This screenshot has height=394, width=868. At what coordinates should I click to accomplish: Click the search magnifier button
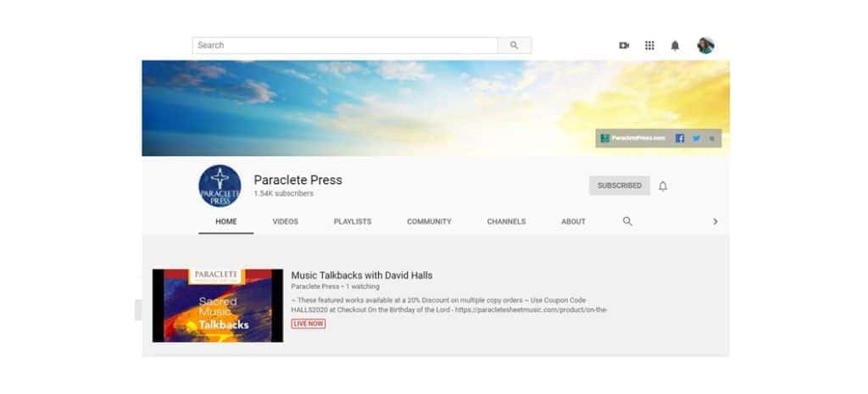pyautogui.click(x=515, y=46)
